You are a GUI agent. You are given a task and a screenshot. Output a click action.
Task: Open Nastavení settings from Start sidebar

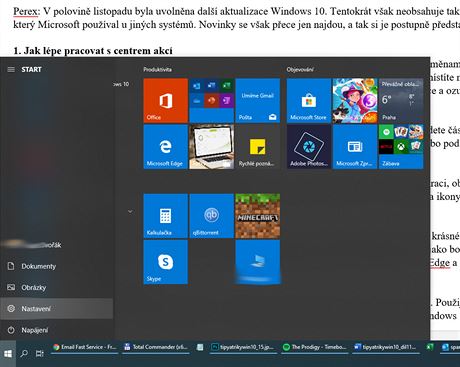click(x=57, y=309)
